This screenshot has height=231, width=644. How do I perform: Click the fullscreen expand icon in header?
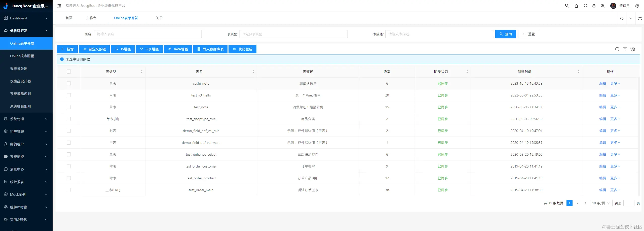point(585,6)
